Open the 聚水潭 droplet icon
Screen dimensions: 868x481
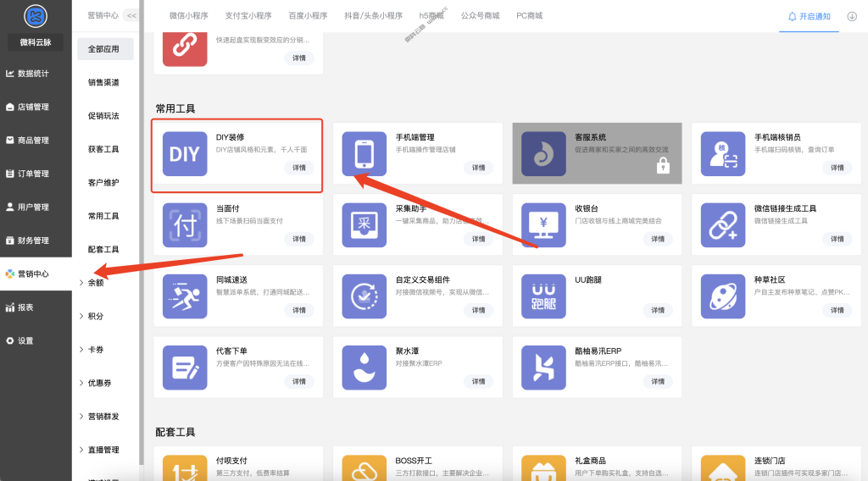[x=364, y=368]
